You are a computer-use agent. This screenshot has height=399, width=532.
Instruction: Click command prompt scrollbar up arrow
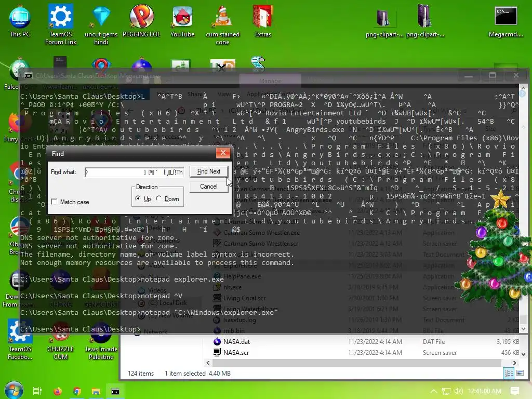[523, 88]
